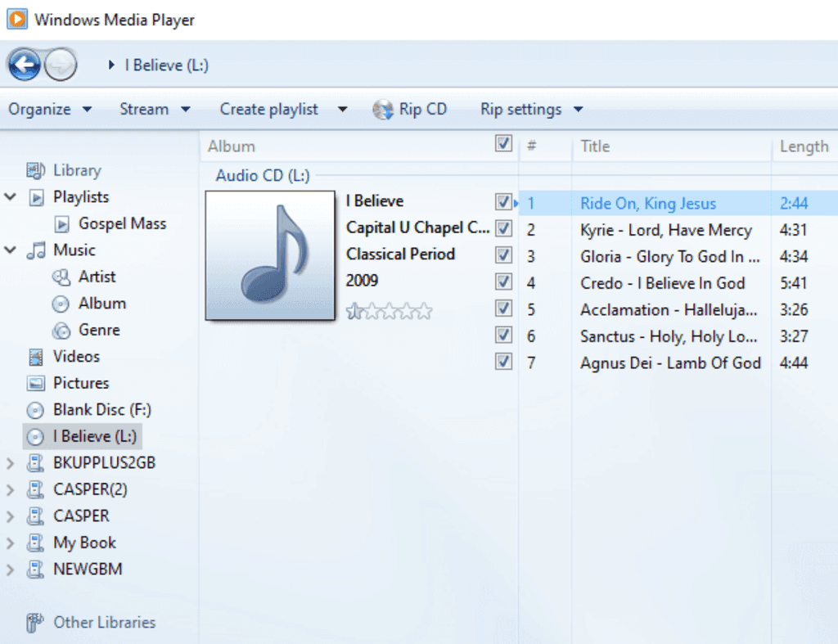Collapse the Playlists tree
This screenshot has width=838, height=644.
pos(8,196)
